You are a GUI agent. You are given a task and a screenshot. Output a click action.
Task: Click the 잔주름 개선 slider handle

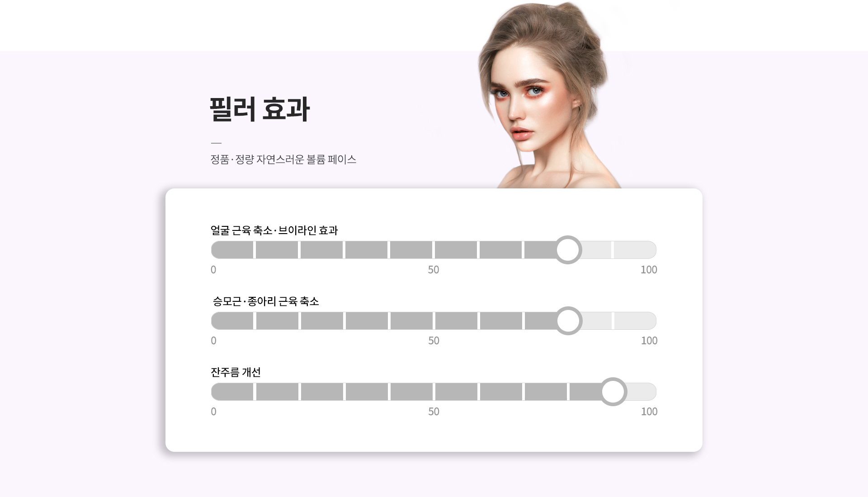tap(613, 392)
